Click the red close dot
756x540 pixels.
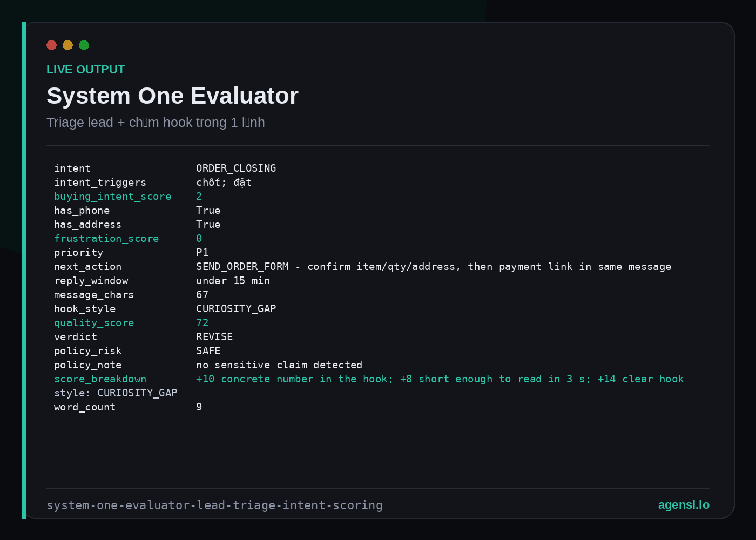(x=52, y=45)
